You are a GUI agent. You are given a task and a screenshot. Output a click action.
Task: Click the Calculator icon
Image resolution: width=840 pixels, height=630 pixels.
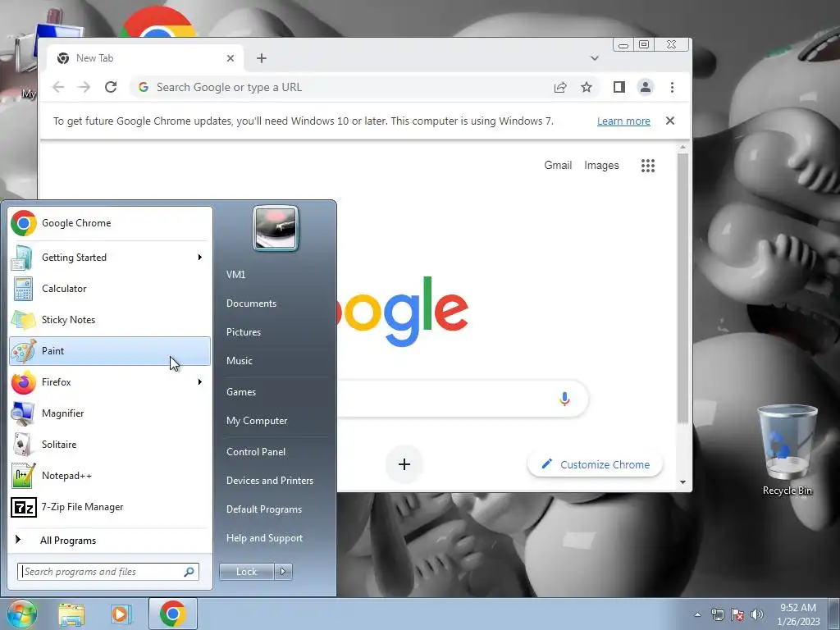click(23, 288)
